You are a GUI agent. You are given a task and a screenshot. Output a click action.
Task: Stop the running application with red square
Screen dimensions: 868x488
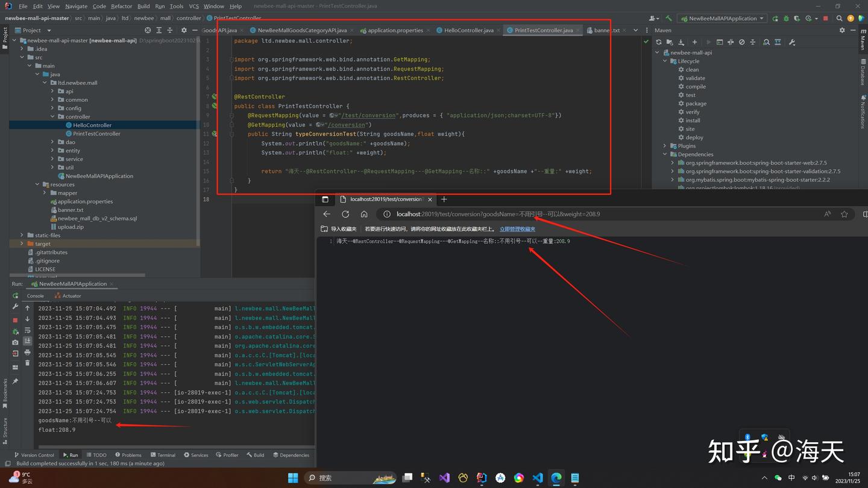tap(825, 19)
